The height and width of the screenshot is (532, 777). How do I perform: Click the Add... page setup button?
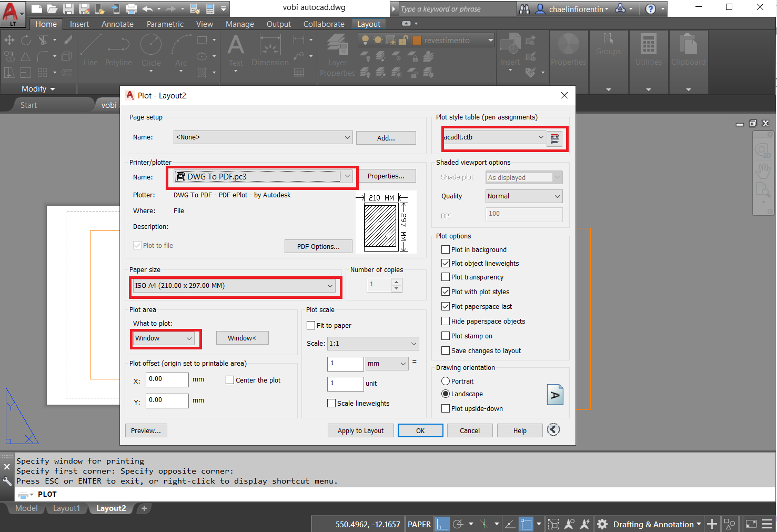(x=386, y=138)
